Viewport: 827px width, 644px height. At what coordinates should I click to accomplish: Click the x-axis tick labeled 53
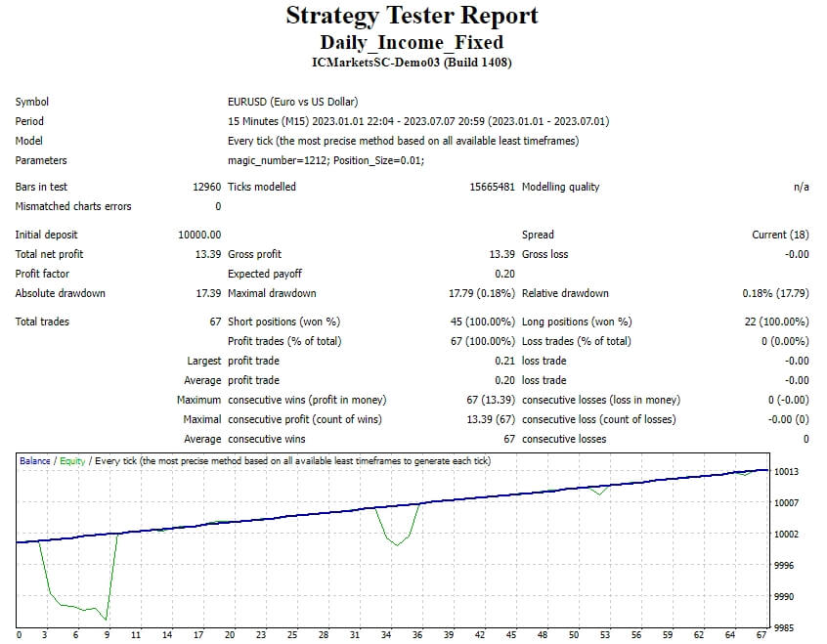605,634
